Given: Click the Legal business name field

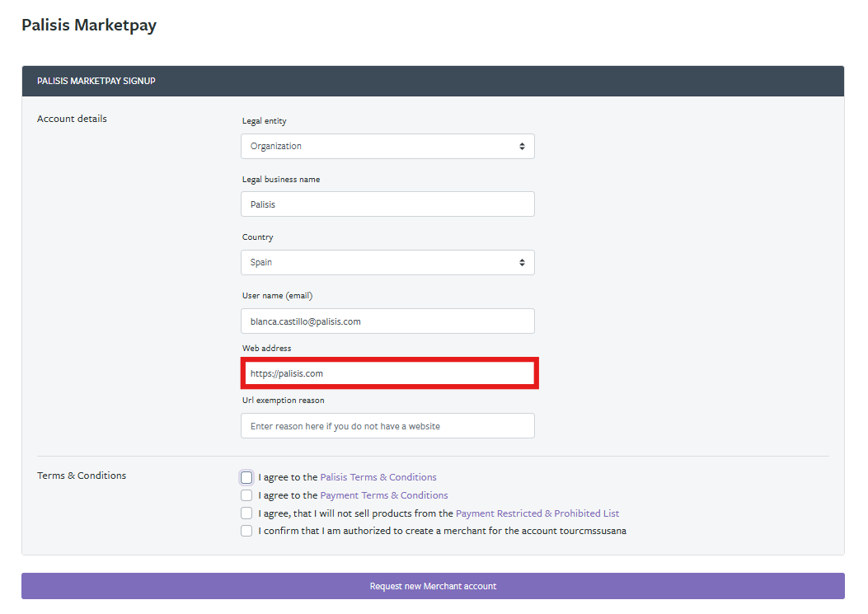Looking at the screenshot, I should point(387,204).
